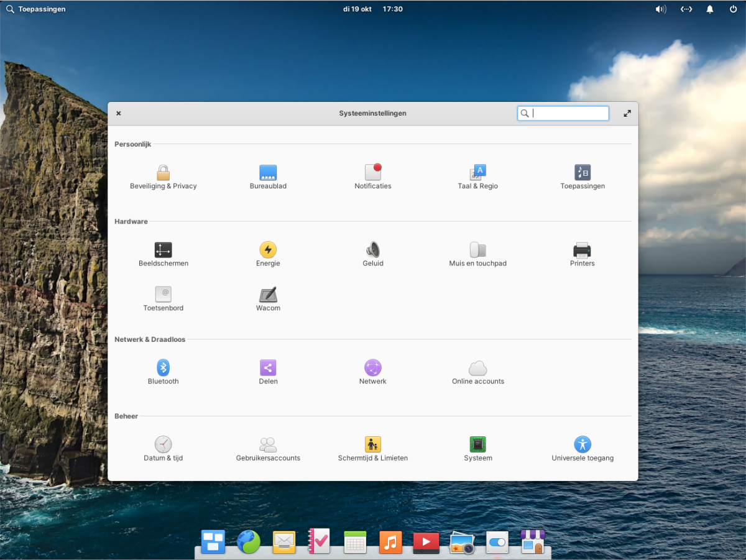Open the date and time indicator
This screenshot has width=746, height=560.
[x=373, y=9]
